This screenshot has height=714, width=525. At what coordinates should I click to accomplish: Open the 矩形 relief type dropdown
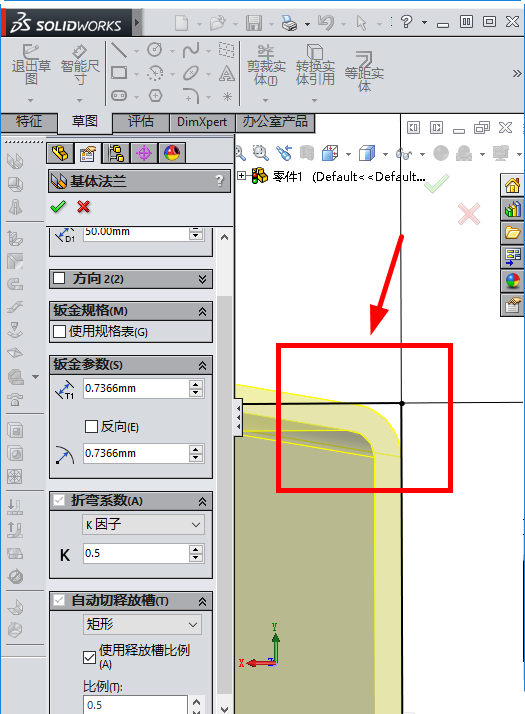tap(142, 624)
